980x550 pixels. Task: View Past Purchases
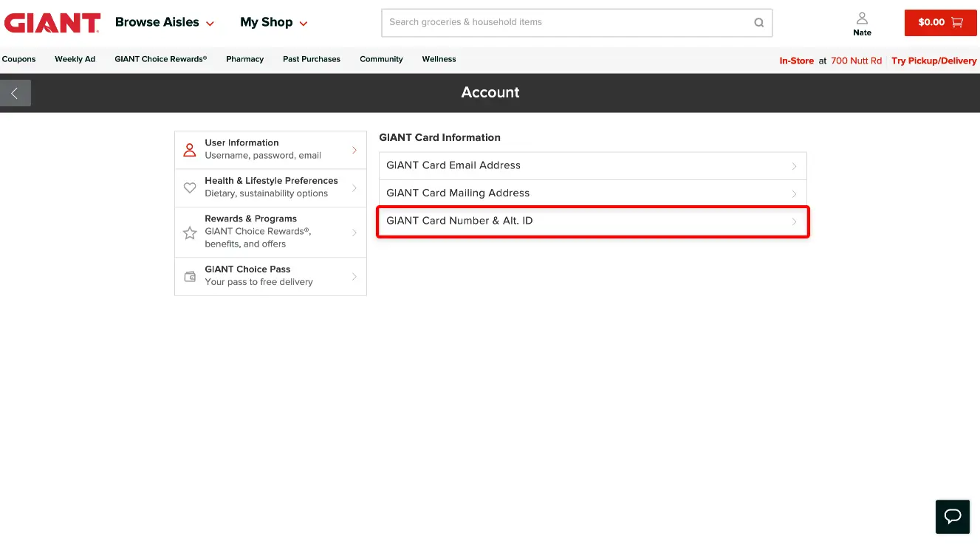pos(312,59)
